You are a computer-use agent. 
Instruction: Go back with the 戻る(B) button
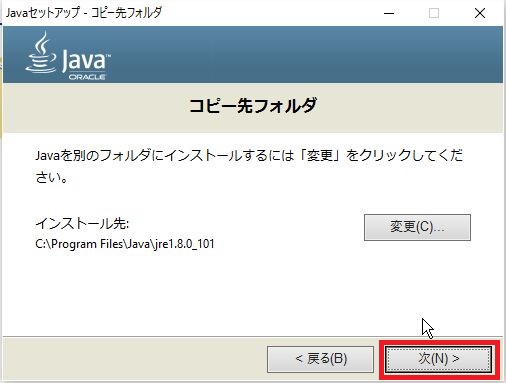point(320,359)
